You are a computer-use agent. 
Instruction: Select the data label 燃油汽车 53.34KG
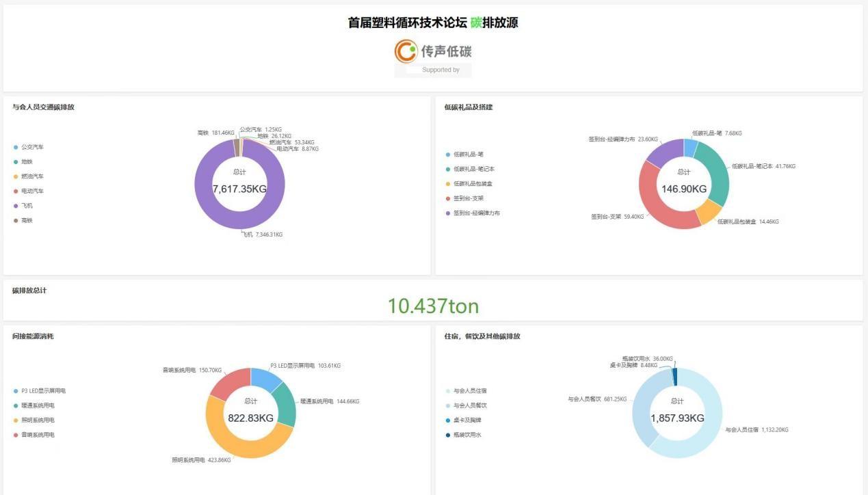coord(291,142)
